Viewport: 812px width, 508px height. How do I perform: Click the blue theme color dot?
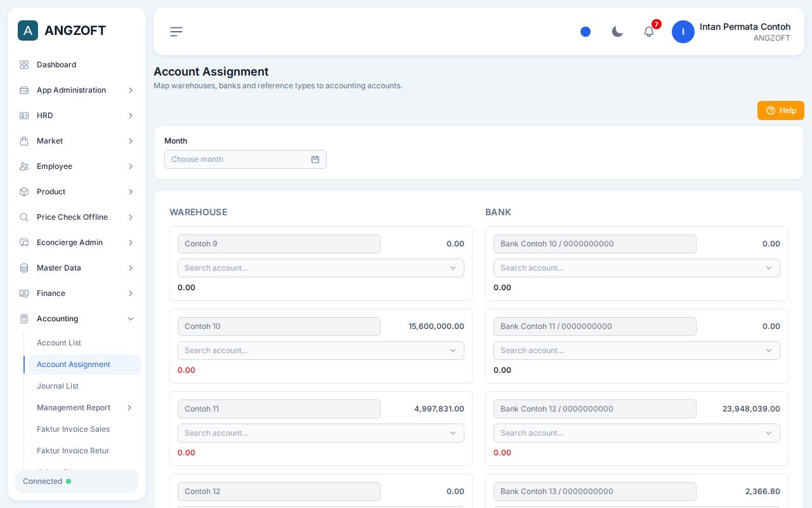coord(586,32)
